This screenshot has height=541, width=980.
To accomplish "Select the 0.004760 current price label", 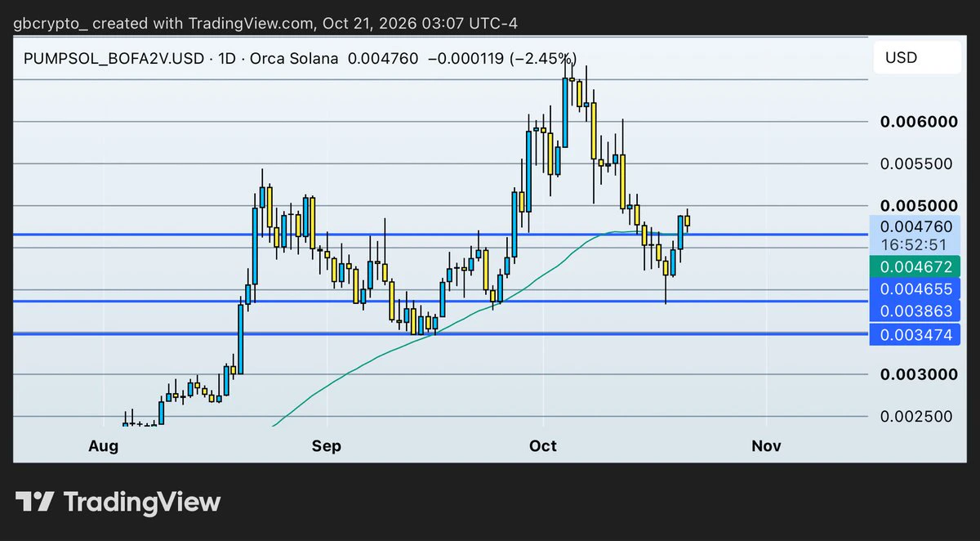I will [x=915, y=226].
